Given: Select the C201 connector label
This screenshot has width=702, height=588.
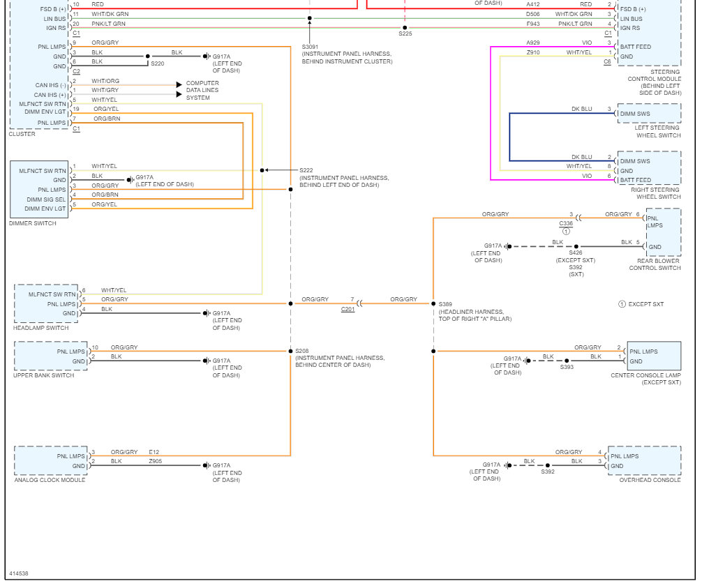Looking at the screenshot, I should point(348,309).
